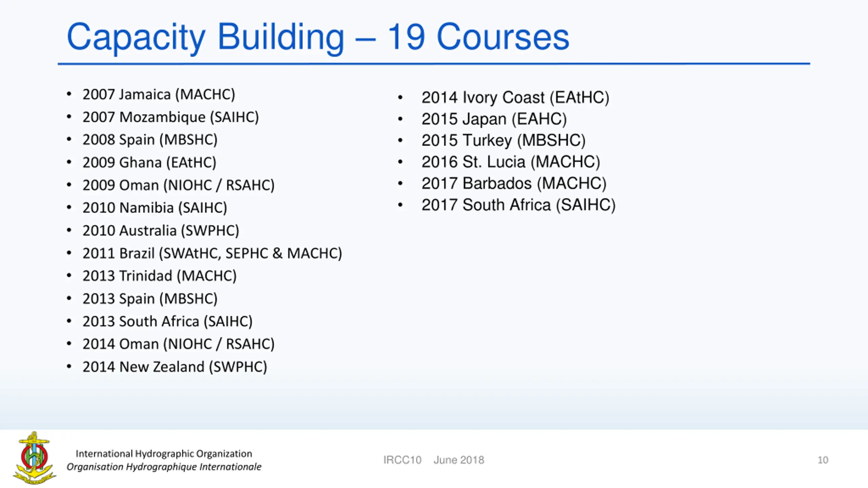Click '2014 Ivory Coast (EAtHC)' line
The width and height of the screenshot is (868, 488).
click(515, 98)
